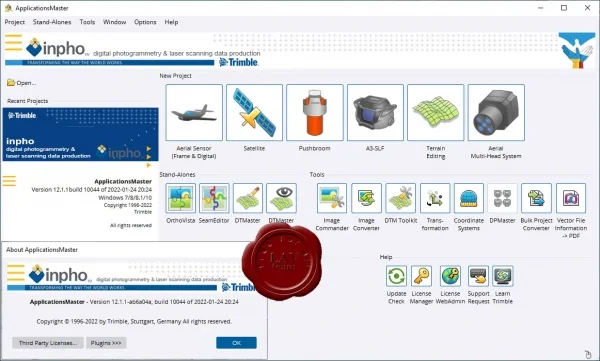This screenshot has width=600, height=361.
Task: Click the Open... project link
Action: (22, 83)
